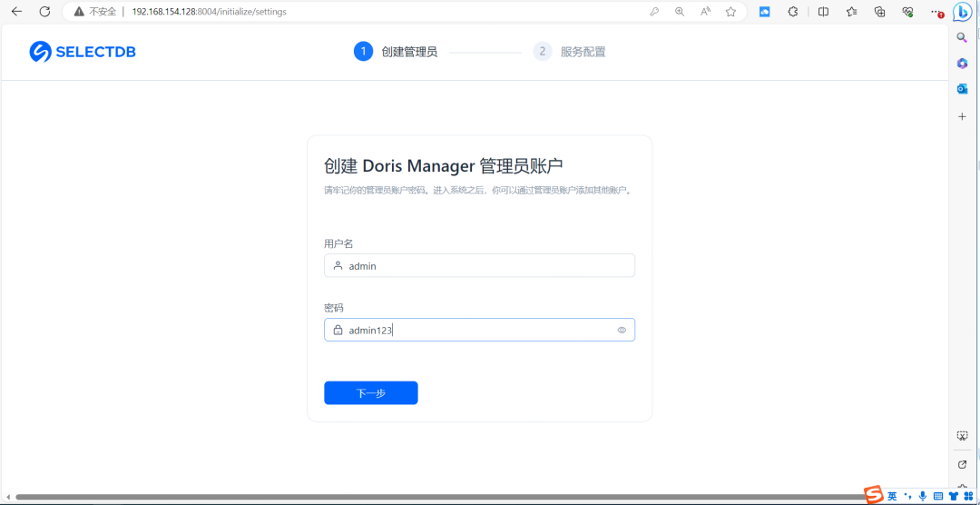This screenshot has width=980, height=505.
Task: Activate the read aloud icon
Action: click(706, 11)
